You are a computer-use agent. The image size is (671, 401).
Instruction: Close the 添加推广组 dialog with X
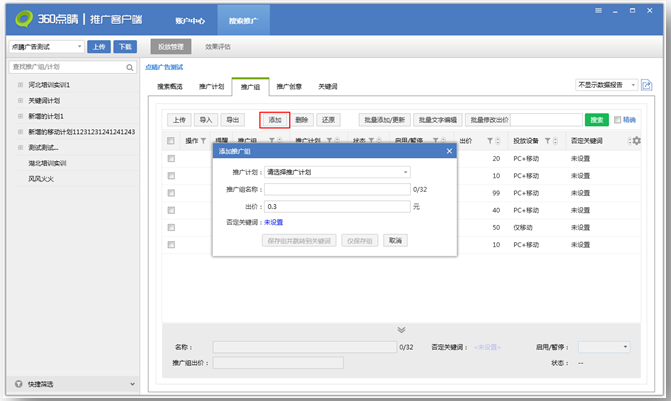click(449, 151)
